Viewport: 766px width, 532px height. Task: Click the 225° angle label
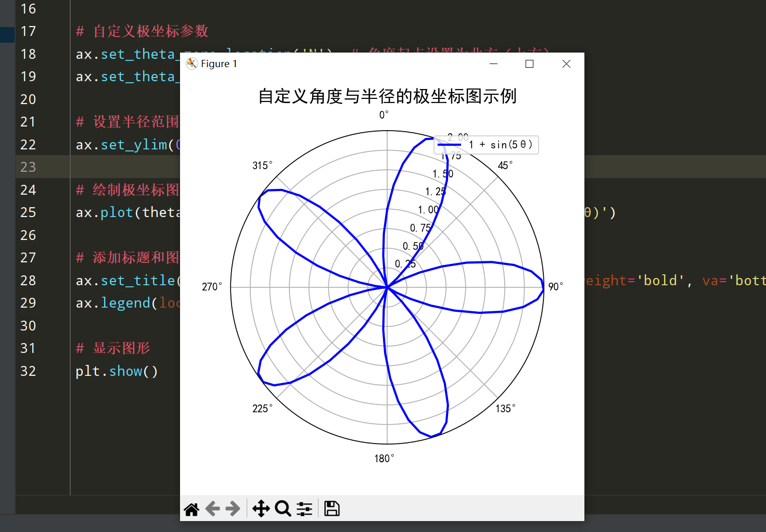(262, 408)
